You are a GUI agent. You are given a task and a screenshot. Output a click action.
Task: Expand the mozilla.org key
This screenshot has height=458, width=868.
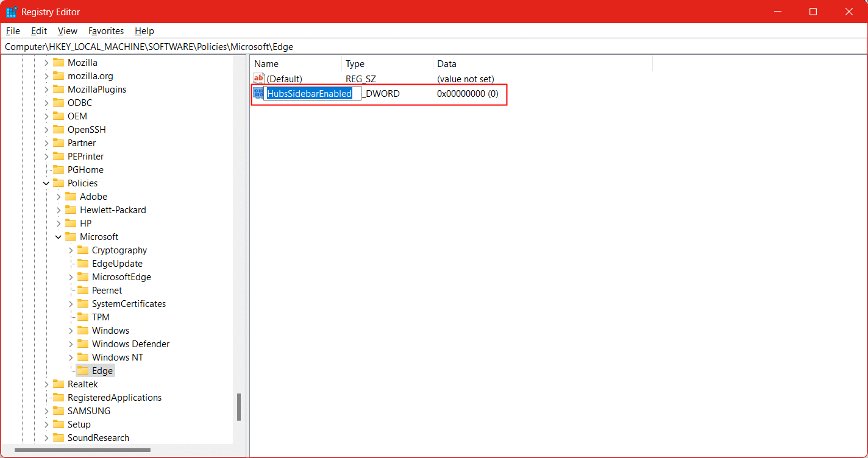click(x=46, y=76)
